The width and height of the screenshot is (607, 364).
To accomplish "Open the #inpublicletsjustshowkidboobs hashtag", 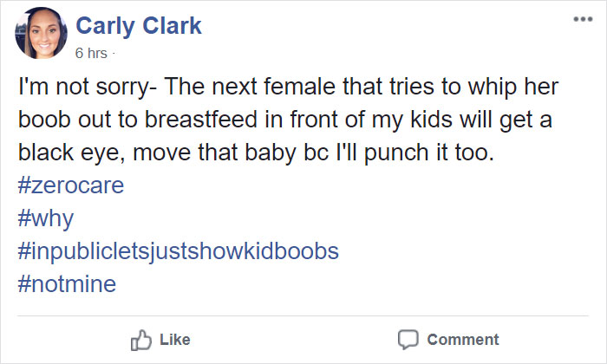I will 178,250.
